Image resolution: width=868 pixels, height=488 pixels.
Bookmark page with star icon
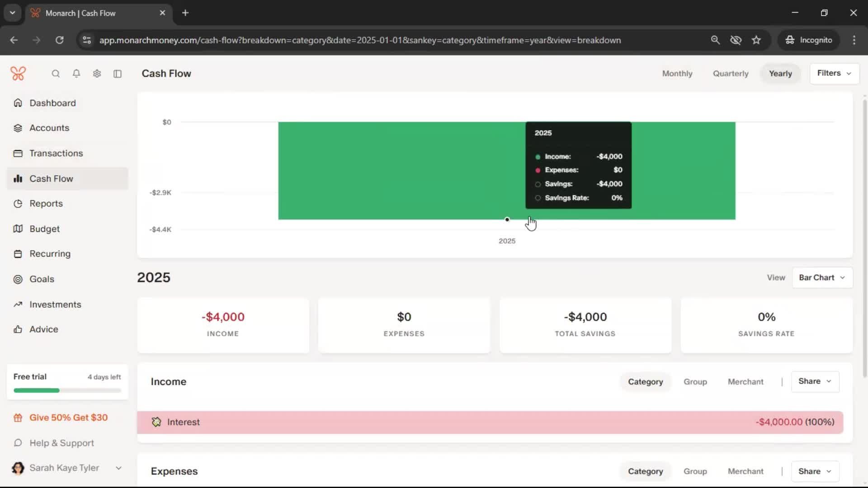[756, 40]
